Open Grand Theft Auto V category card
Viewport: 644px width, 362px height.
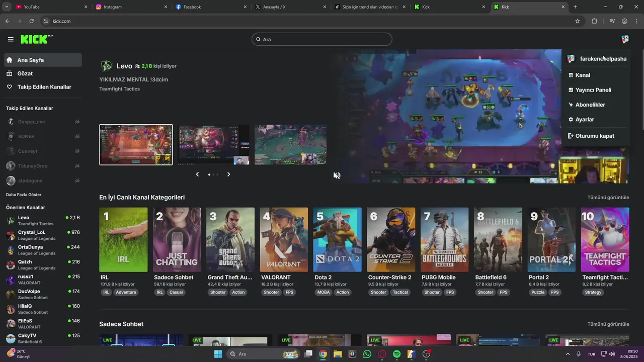tap(230, 240)
